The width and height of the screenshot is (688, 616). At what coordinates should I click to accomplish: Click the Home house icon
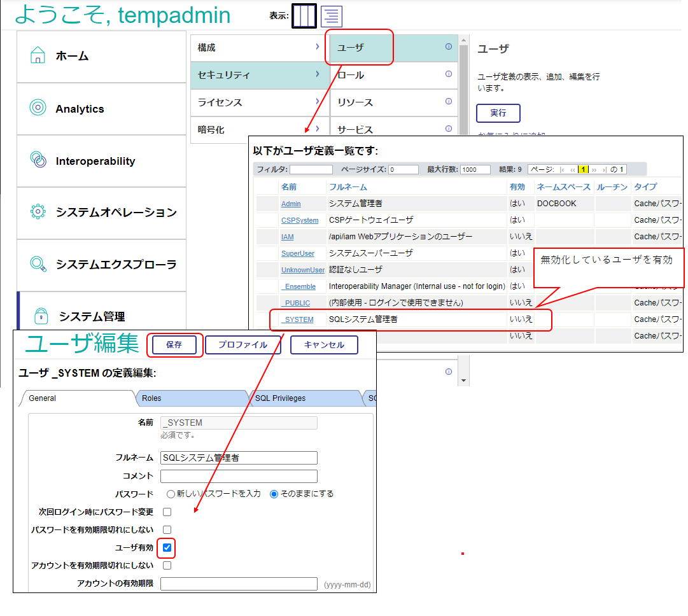(x=38, y=55)
